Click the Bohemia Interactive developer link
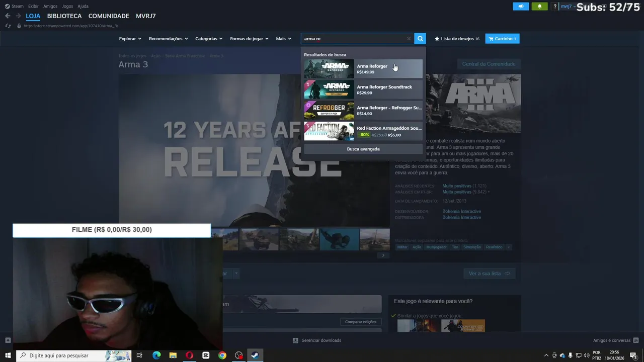The width and height of the screenshot is (644, 362). point(461,211)
